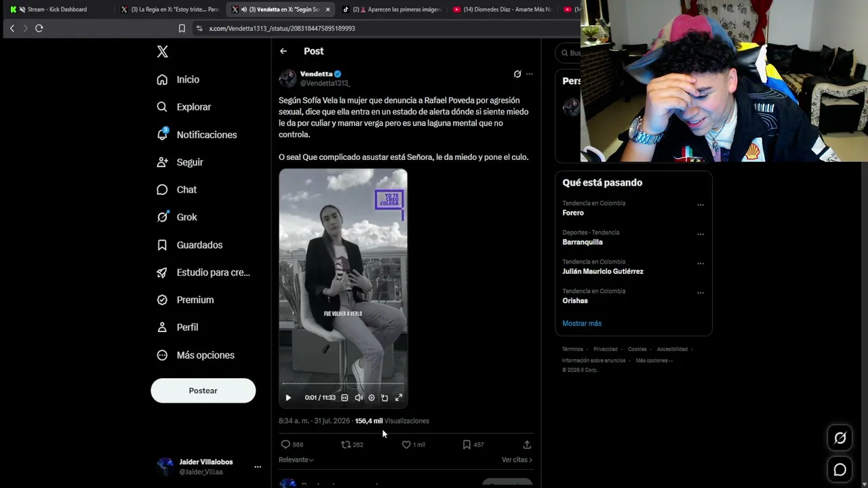The width and height of the screenshot is (868, 488).
Task: Open more options for the Orishas trend
Action: click(701, 293)
